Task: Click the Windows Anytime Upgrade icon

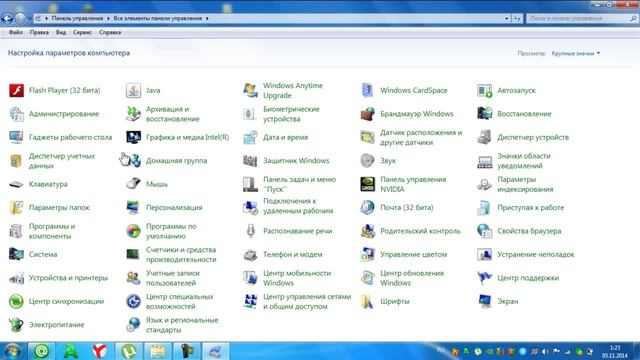Action: point(250,90)
